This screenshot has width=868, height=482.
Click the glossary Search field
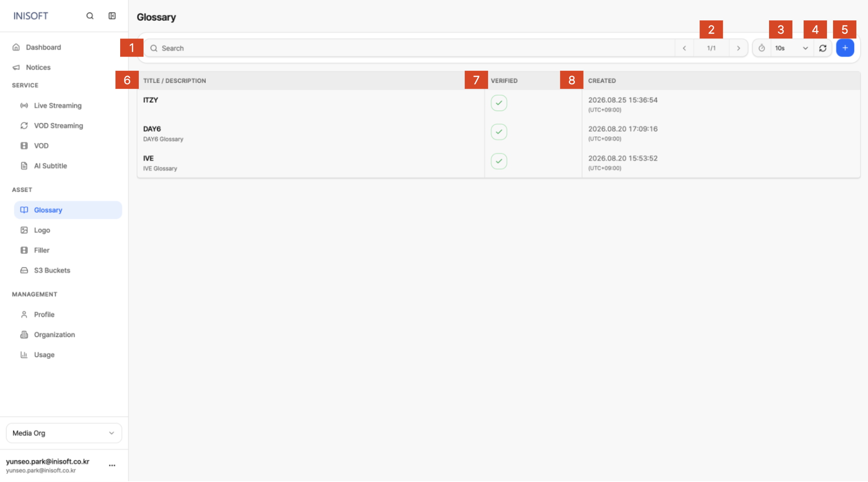click(x=409, y=48)
